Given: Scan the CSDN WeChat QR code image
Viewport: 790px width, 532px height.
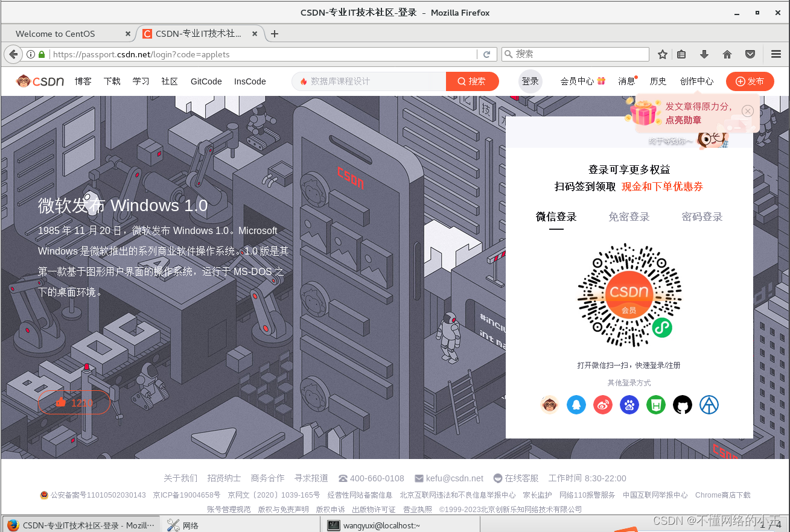Looking at the screenshot, I should [629, 295].
